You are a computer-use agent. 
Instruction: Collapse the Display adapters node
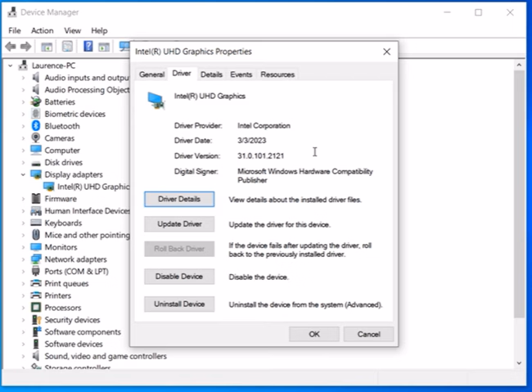pos(23,174)
